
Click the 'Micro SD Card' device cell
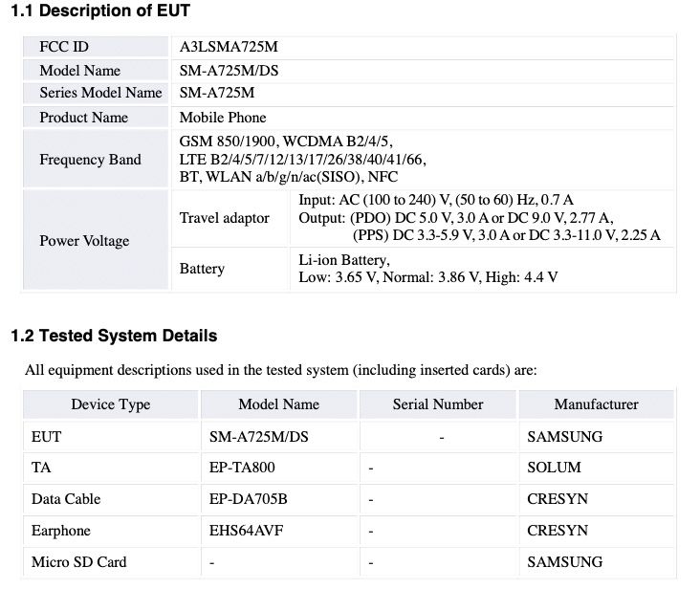click(x=78, y=562)
